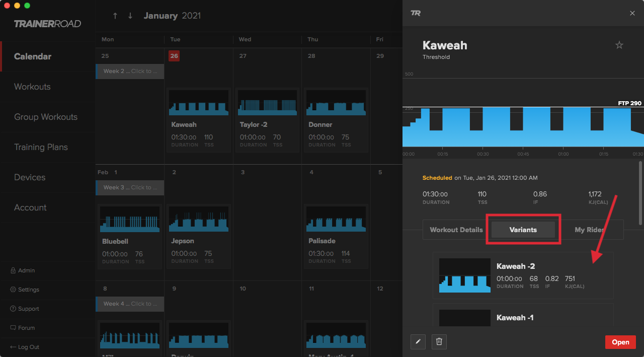The width and height of the screenshot is (644, 357).
Task: Open Palisade workout card
Action: (336, 236)
